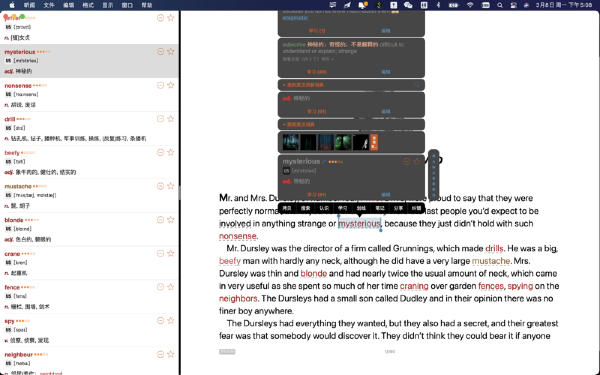Image resolution: width=600 pixels, height=375 pixels.
Task: Choose 认识 in the selection popup bar
Action: pos(324,208)
